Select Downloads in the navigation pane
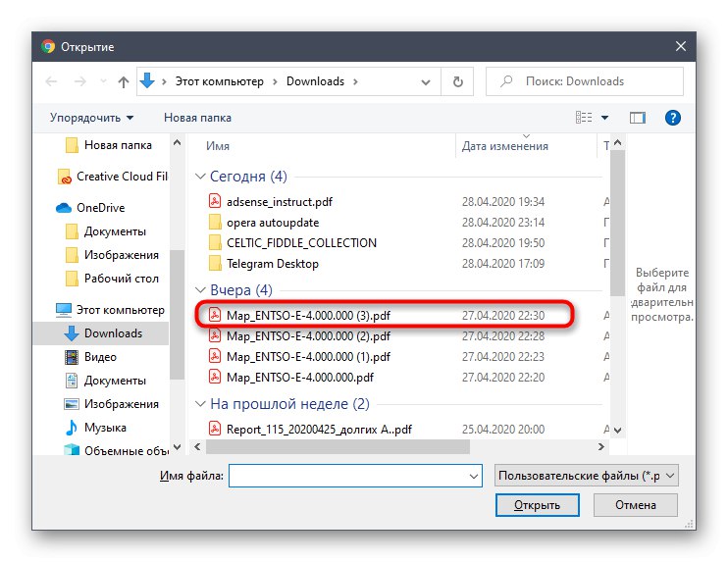 pos(103,333)
